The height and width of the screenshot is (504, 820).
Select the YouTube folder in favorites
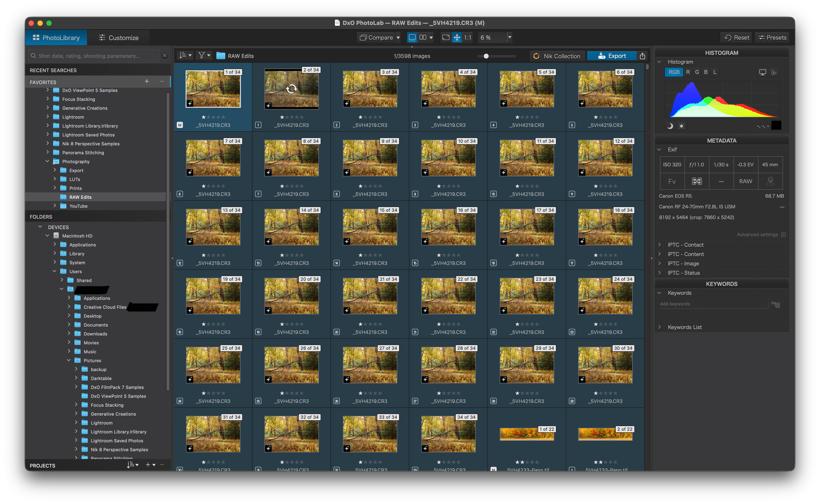click(x=78, y=206)
